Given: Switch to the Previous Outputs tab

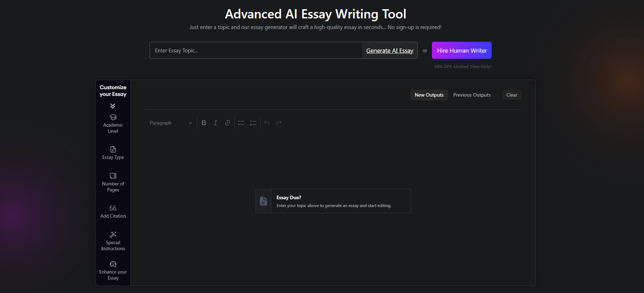Looking at the screenshot, I should point(472,95).
